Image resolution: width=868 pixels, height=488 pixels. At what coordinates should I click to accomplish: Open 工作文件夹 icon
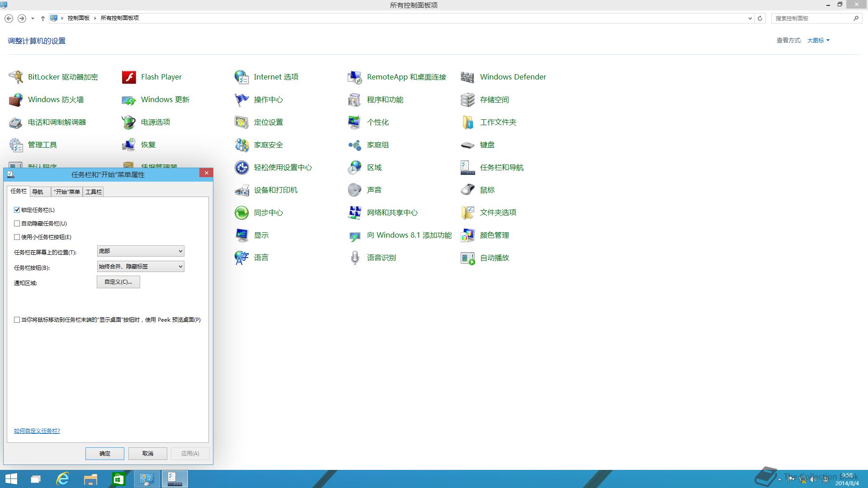coord(468,122)
